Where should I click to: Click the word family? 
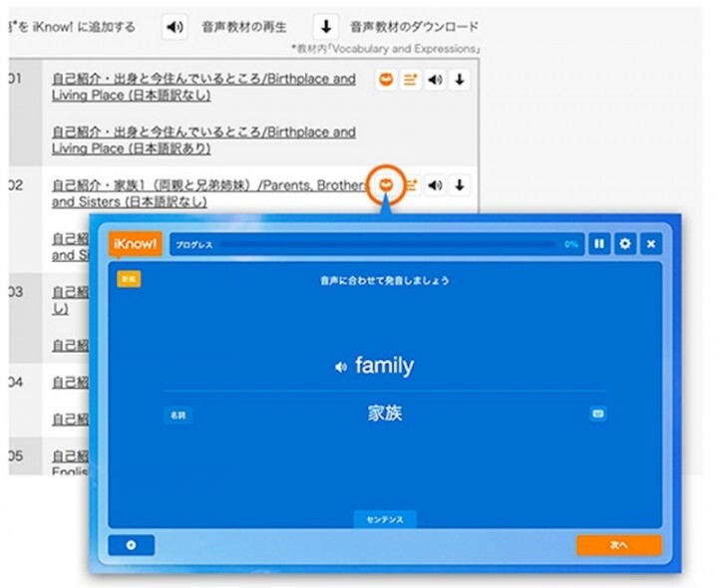point(384,366)
